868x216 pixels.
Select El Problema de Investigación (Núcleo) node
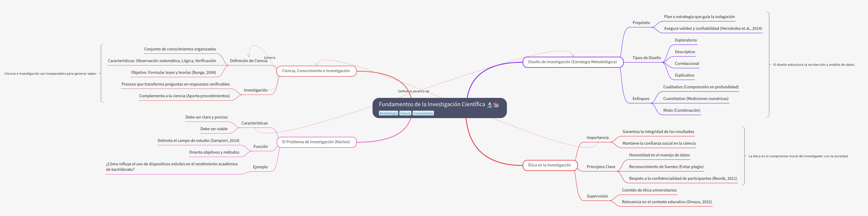(316, 142)
